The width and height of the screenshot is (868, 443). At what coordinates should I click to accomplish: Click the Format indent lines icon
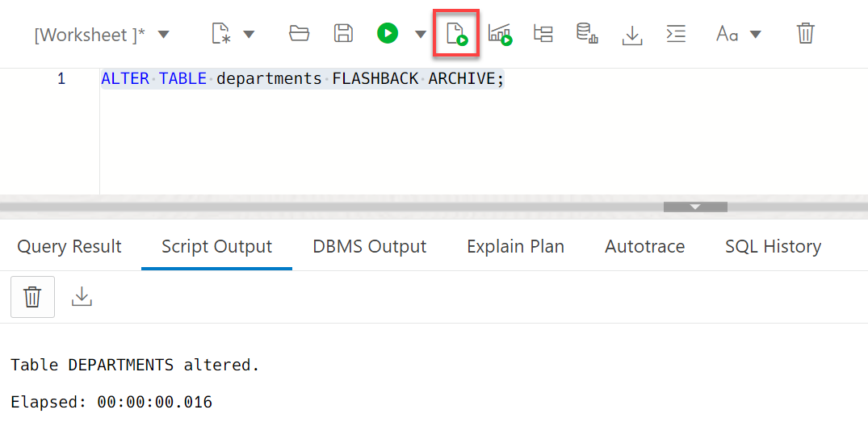(676, 34)
